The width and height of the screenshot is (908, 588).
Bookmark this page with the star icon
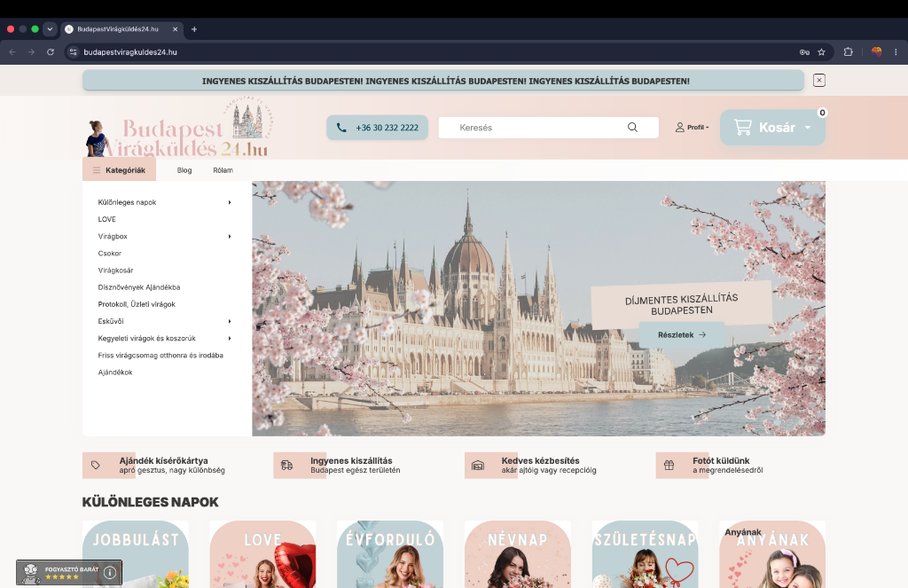coord(821,52)
